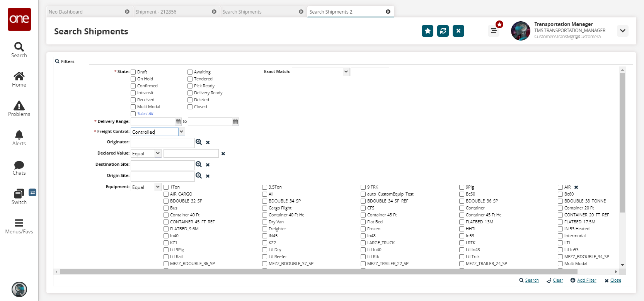Open the Declared Value operator dropdown
Viewport: 644px width, 301px height.
click(158, 153)
